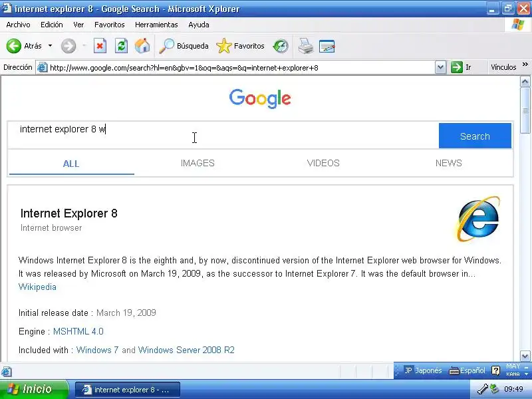
Task: Open the Ver menu
Action: pyautogui.click(x=78, y=25)
